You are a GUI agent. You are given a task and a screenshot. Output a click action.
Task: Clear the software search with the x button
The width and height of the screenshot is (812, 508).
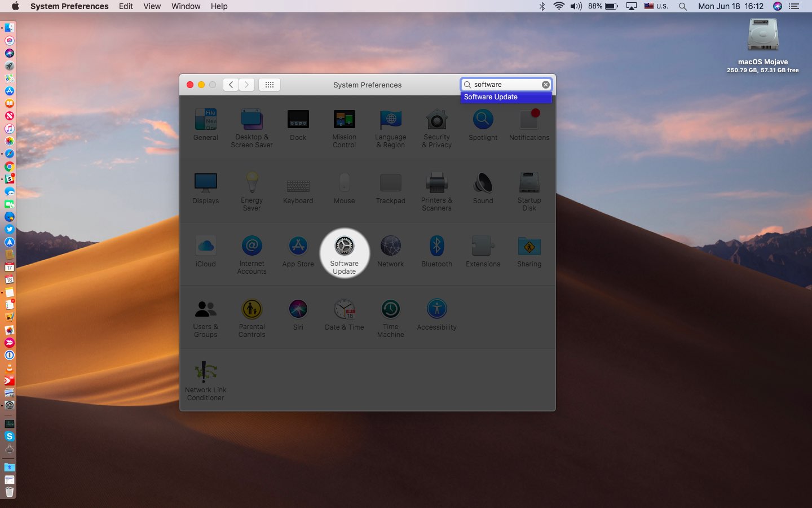[545, 84]
